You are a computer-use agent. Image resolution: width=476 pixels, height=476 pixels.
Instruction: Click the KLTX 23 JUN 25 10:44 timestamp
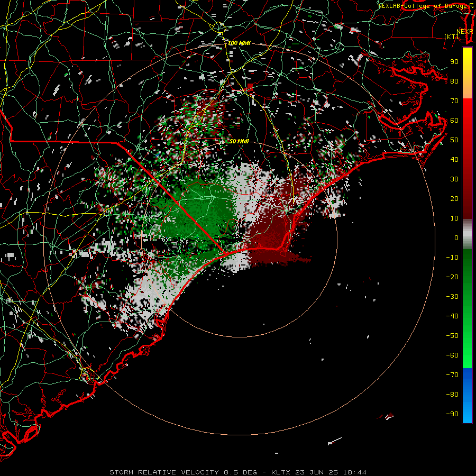point(319,472)
